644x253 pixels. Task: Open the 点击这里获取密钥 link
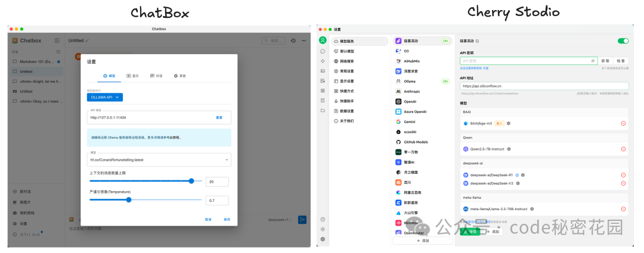click(x=470, y=68)
